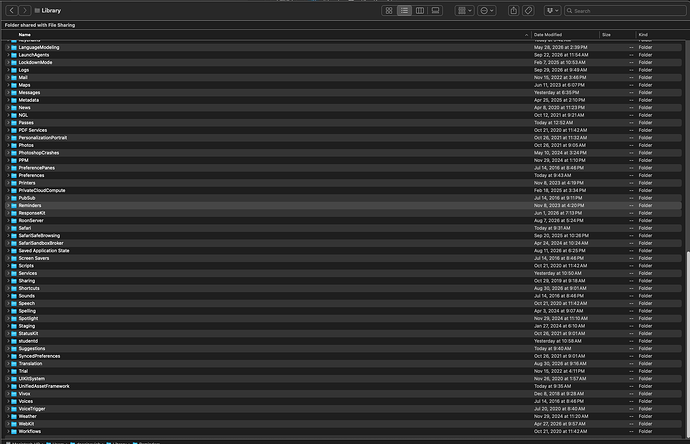Switch to column view
Viewport: 690px width, 444px height.
(420, 11)
